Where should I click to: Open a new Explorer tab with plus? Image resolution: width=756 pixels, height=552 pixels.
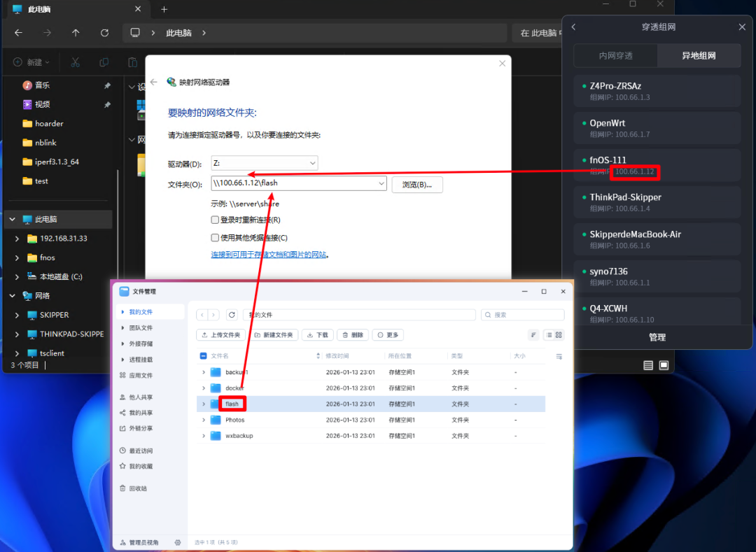tap(164, 9)
